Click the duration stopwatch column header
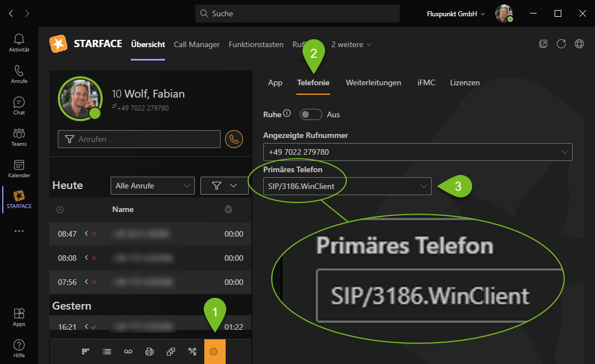The width and height of the screenshot is (595, 364). pyautogui.click(x=228, y=209)
